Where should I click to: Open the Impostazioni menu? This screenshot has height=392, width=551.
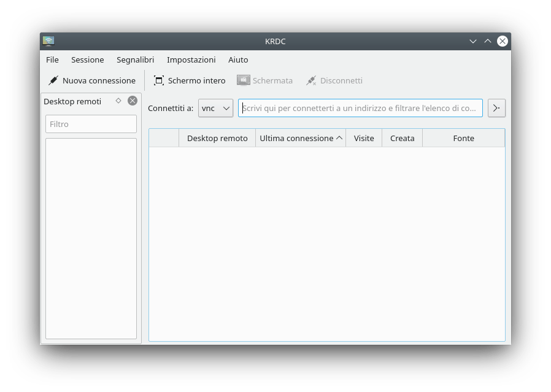[x=191, y=60]
